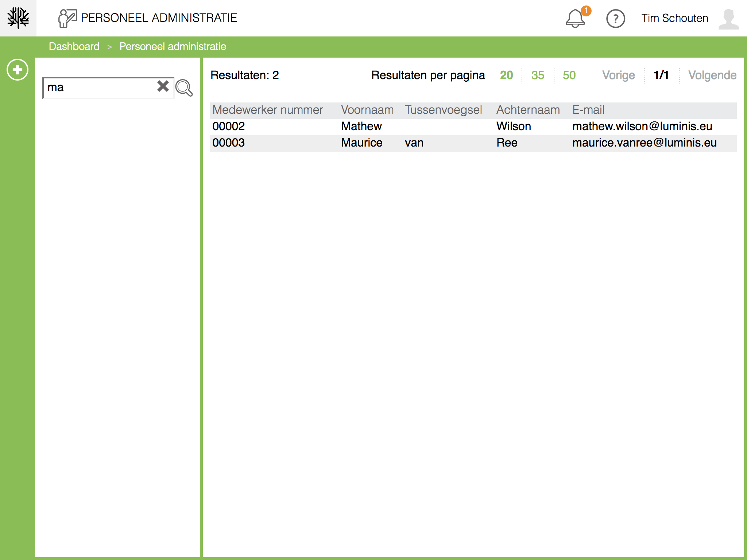The height and width of the screenshot is (560, 747).
Task: Show 35 results per page
Action: (538, 75)
